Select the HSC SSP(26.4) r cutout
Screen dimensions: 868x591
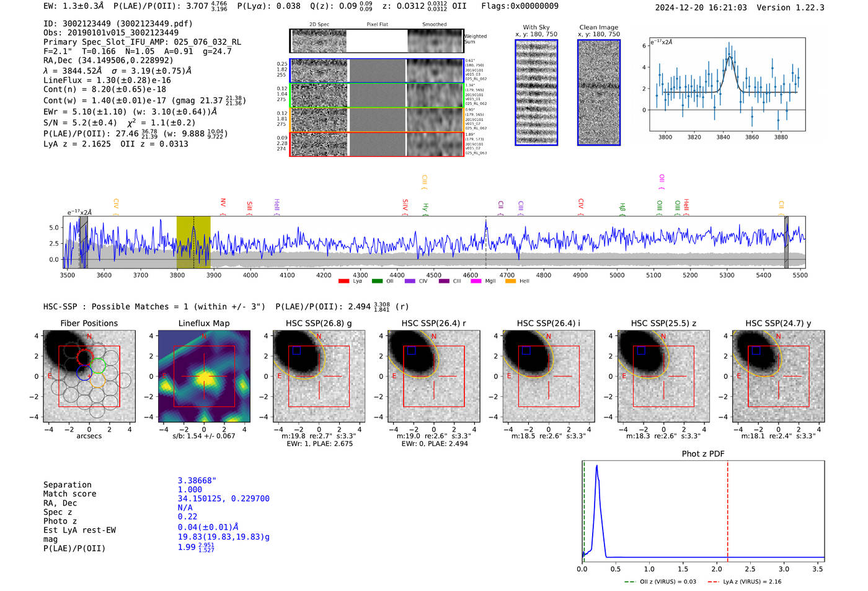434,376
